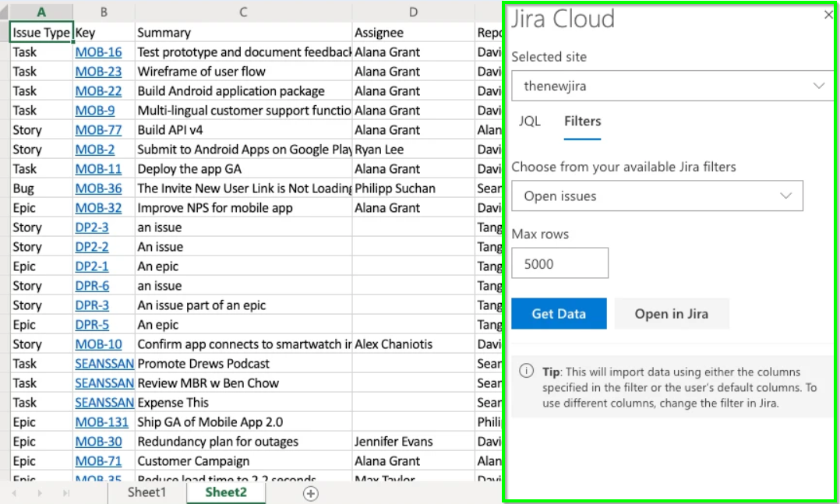Go to previous sheet with the left arrow
This screenshot has width=840, height=504.
coord(14,493)
